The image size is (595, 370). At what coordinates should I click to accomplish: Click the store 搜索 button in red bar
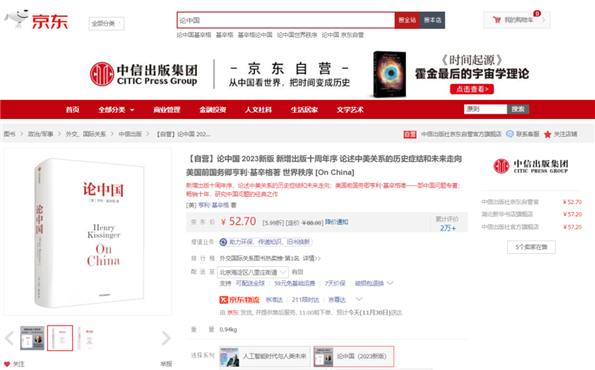518,109
